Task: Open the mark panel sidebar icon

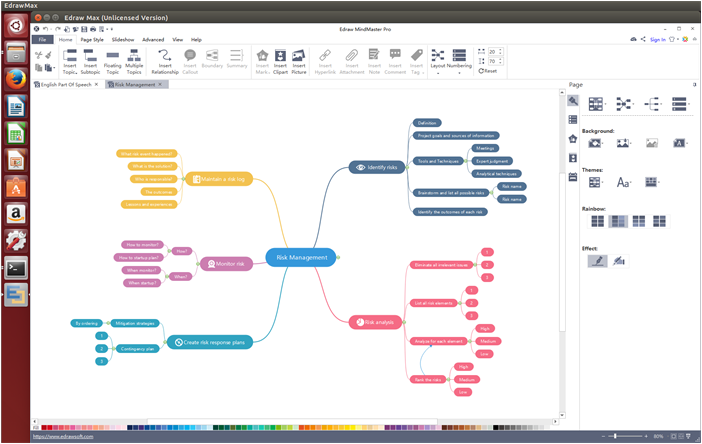Action: [x=573, y=139]
